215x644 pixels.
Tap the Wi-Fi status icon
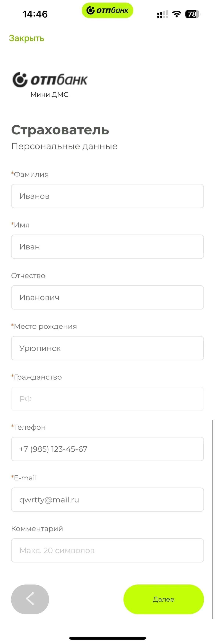click(x=177, y=14)
